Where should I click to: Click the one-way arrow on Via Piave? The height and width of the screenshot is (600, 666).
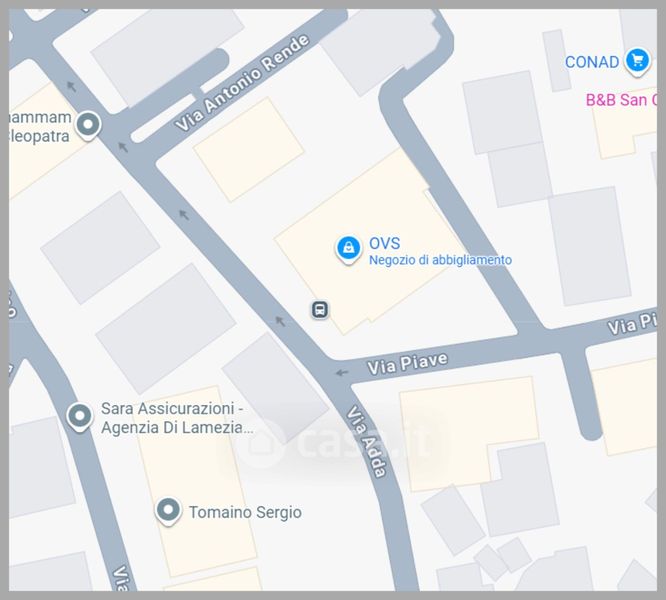342,373
